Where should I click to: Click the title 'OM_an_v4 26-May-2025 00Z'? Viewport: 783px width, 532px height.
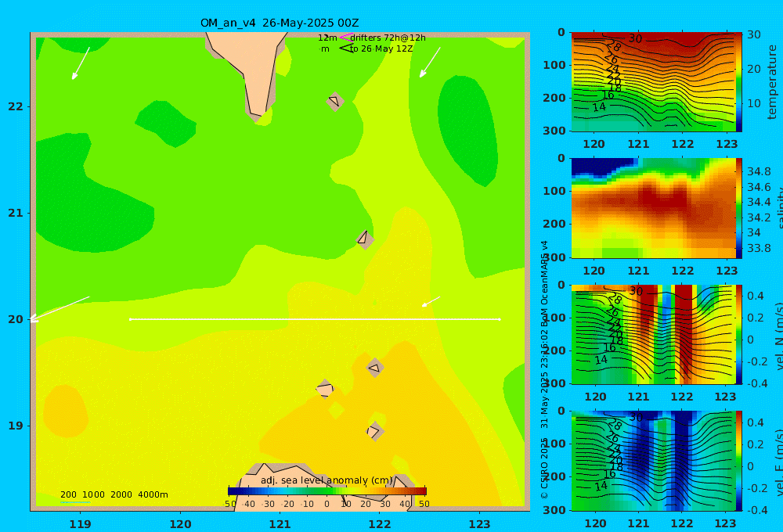coord(280,23)
